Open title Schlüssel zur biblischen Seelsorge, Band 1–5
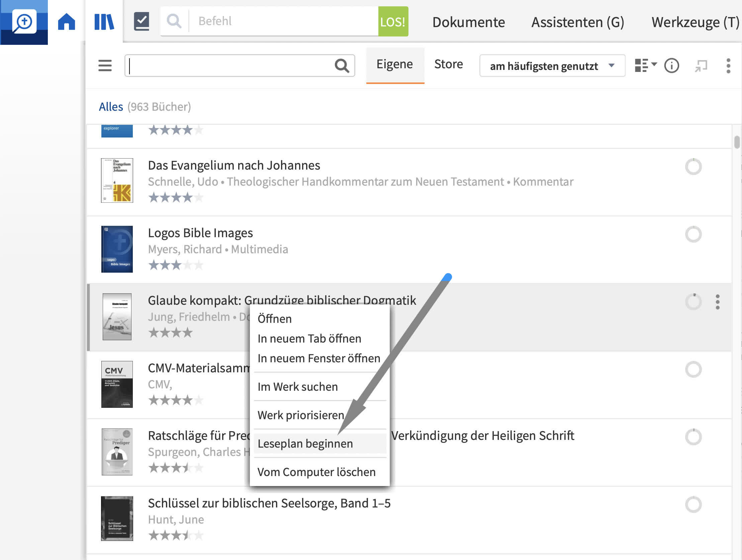 point(269,503)
